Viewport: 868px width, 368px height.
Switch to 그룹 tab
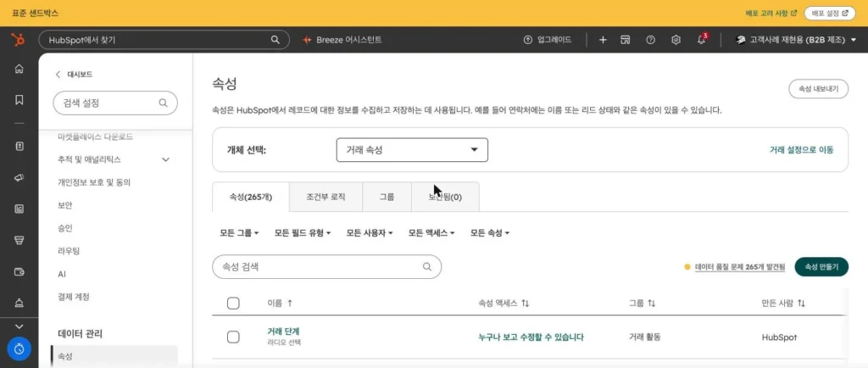tap(387, 197)
